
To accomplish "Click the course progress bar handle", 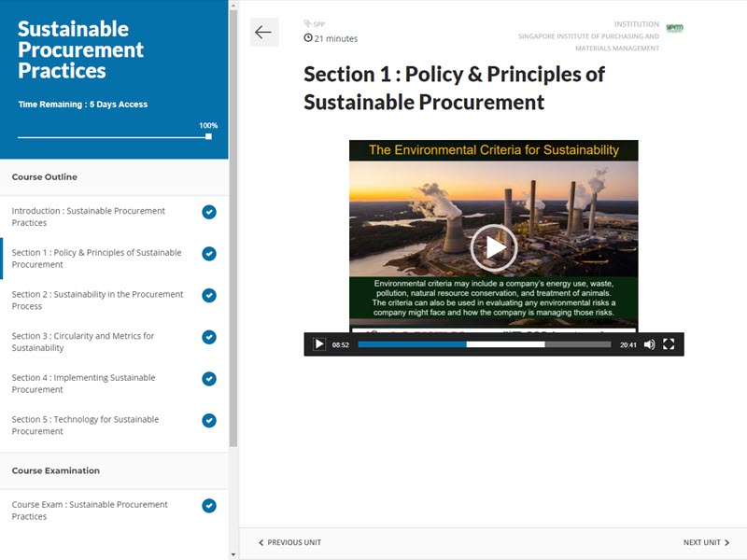I will 208,136.
